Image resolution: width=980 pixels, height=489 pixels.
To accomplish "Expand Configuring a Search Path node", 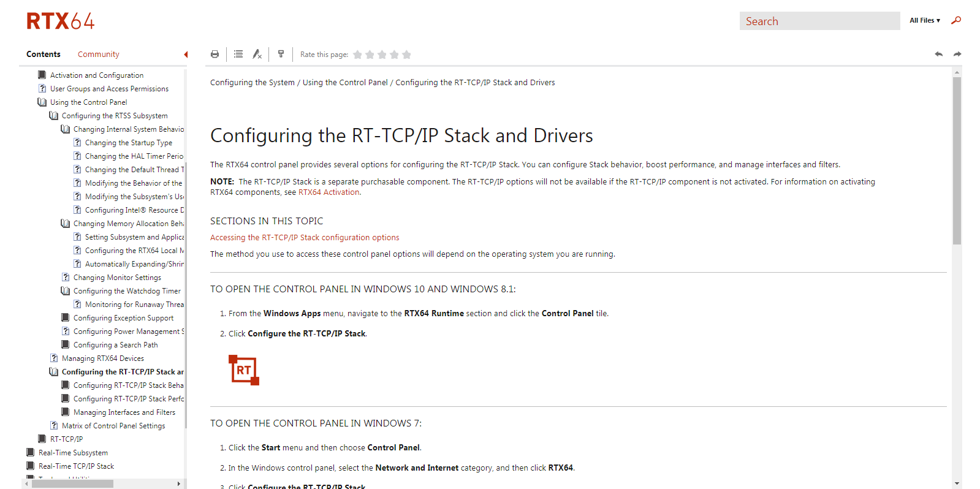I will [x=115, y=344].
